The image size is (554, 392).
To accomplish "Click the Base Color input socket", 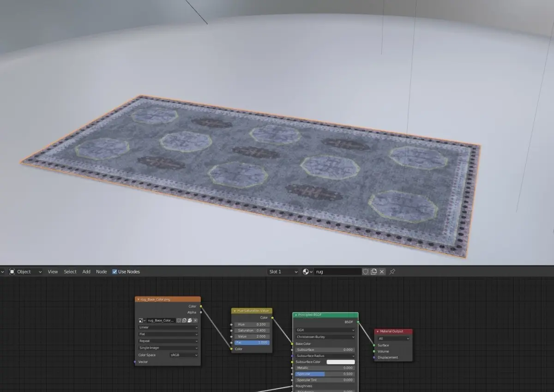I will coord(292,344).
